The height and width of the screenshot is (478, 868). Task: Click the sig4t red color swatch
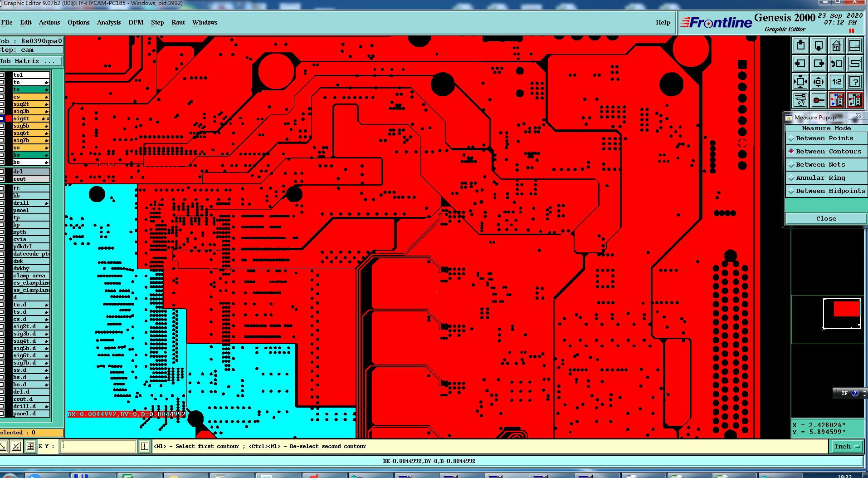coord(9,118)
